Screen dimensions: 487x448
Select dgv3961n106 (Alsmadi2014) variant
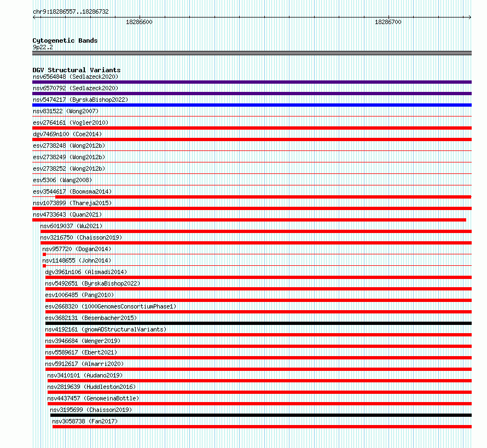tap(86, 272)
